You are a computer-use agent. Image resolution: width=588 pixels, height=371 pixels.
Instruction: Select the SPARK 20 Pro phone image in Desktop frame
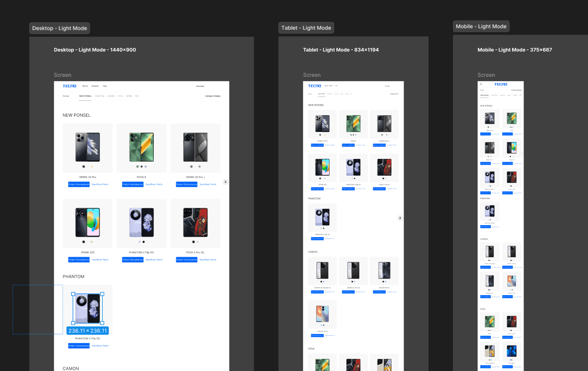(x=87, y=147)
